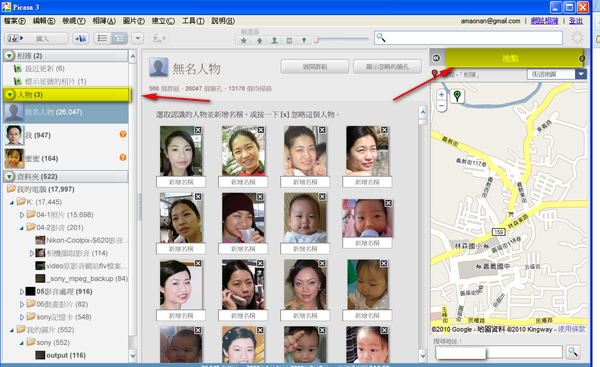Click the address search magnifier button

tap(573, 352)
